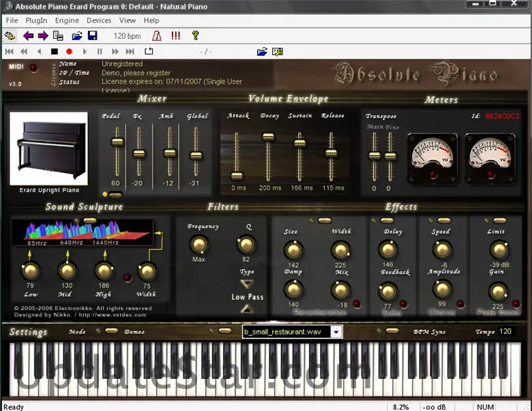
Task: Click the 120 bpm tempo display
Action: coord(127,36)
